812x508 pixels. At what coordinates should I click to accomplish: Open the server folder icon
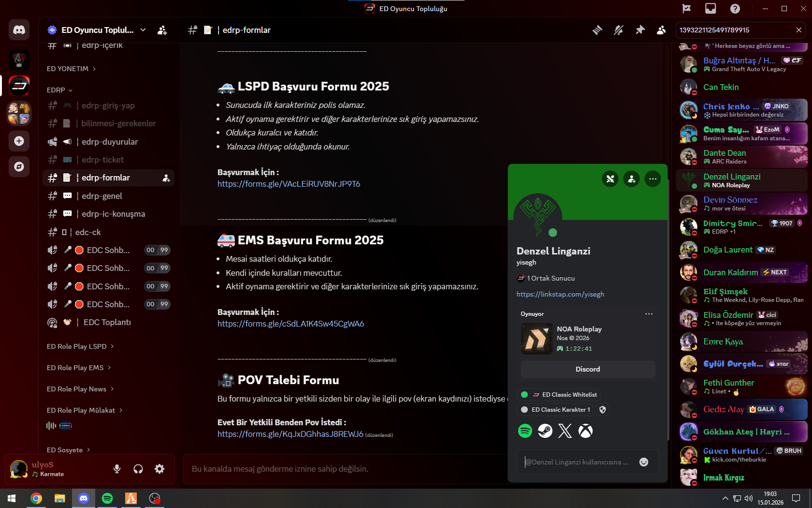(19, 113)
